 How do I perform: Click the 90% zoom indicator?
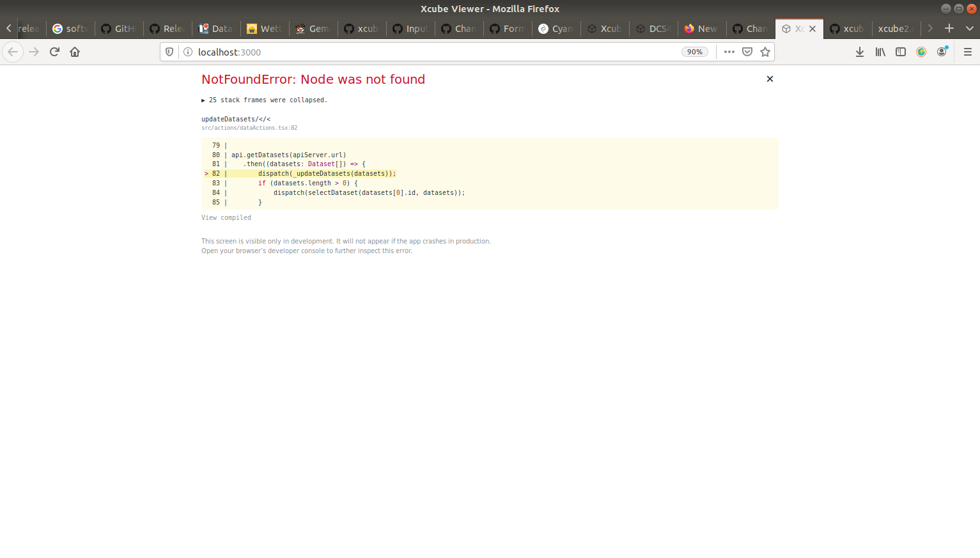pyautogui.click(x=694, y=52)
